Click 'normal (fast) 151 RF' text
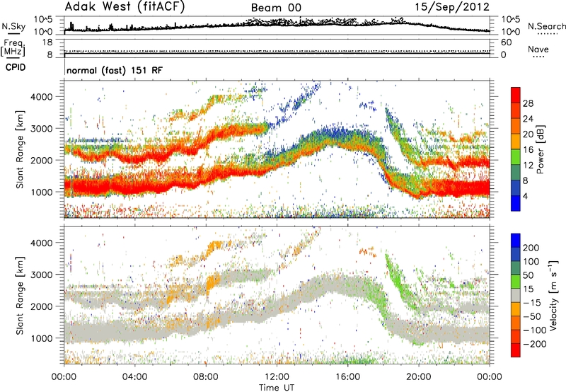566x392 pixels. click(115, 70)
